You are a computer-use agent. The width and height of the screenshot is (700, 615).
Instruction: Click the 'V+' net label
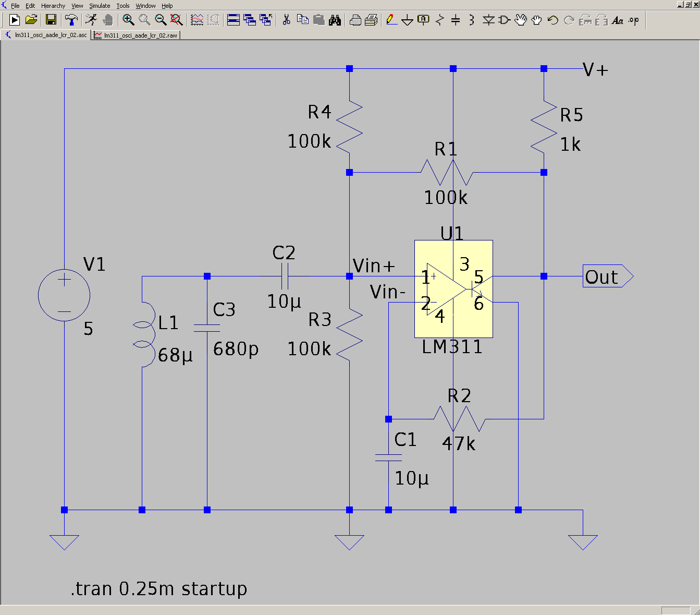tap(596, 69)
